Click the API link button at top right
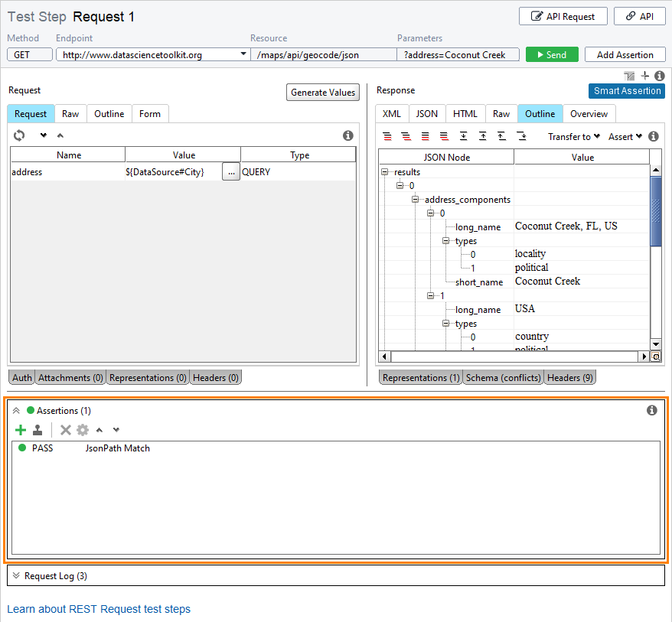Screen dimensions: 672x622 640,16
